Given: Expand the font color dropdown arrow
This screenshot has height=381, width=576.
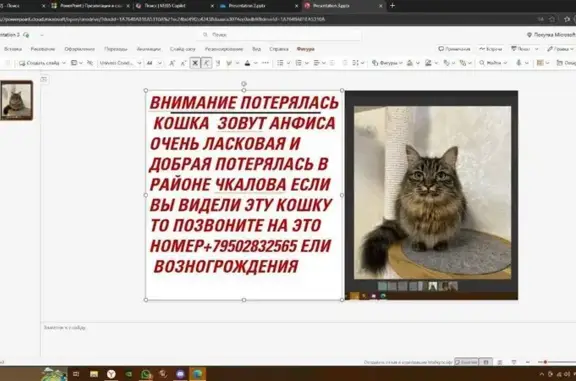Looking at the screenshot, I should 256,63.
